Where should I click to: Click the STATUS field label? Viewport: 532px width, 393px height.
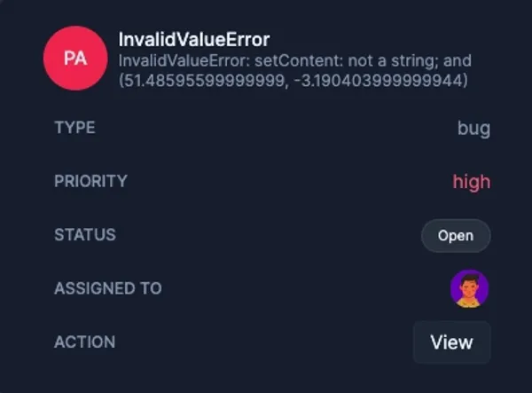point(84,235)
